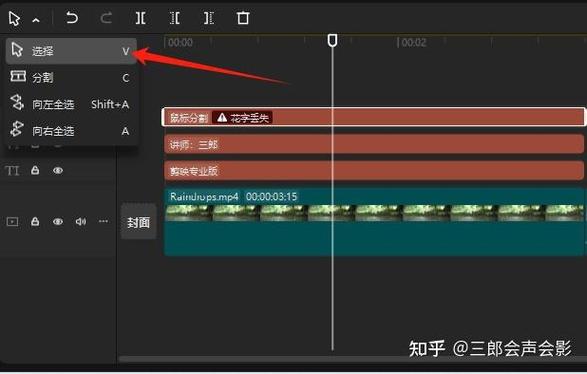Screen dimensions: 587x374
Task: Click the video track type icon
Action: (12, 222)
